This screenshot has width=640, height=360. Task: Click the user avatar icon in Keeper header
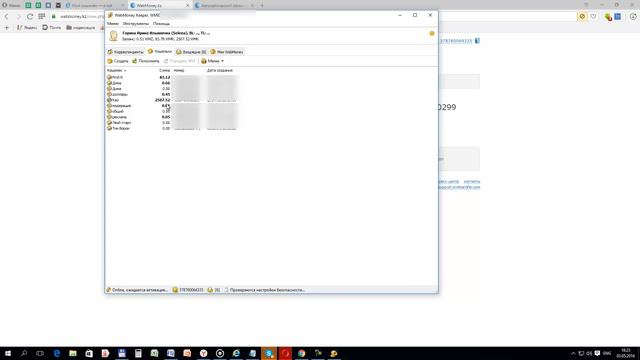click(113, 36)
